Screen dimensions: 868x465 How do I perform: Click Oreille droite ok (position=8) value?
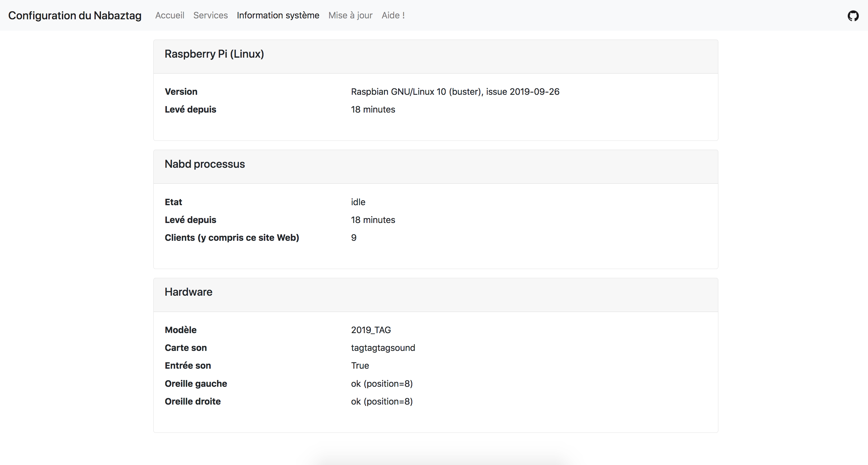pyautogui.click(x=382, y=402)
